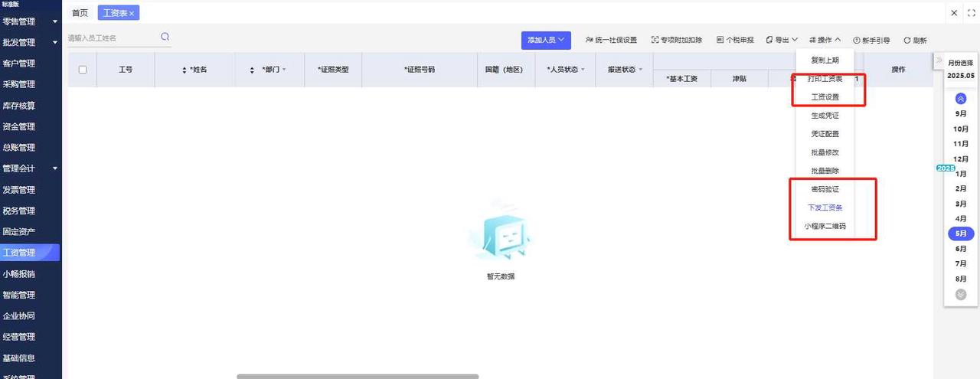Select 3月 in month picker
Screen dimensions: 980x379
(x=961, y=204)
